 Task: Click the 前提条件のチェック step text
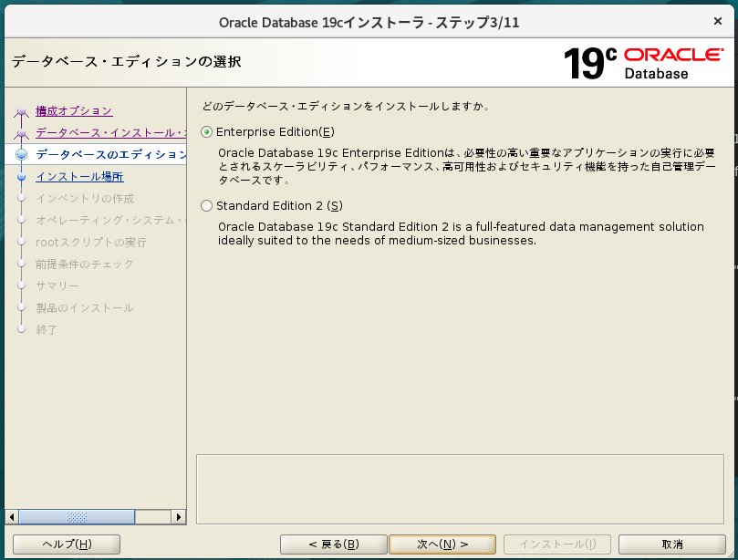pos(85,264)
